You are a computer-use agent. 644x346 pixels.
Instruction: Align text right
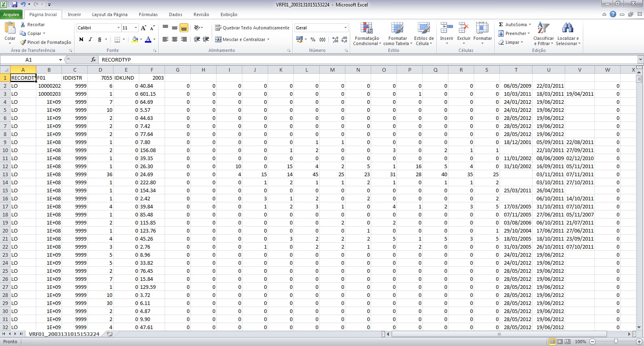click(184, 39)
